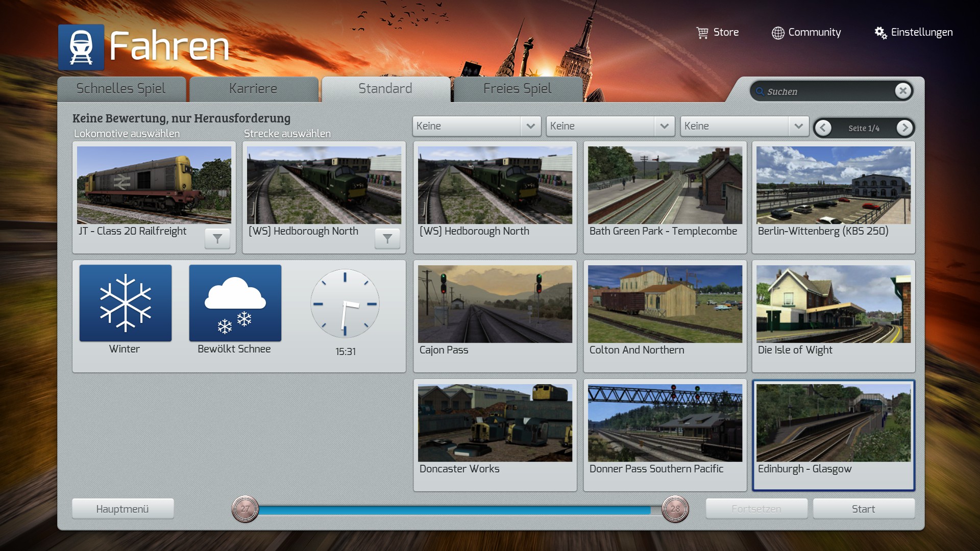Screen dimensions: 980x551
Task: Switch to the Freies Spiel tab
Action: click(x=517, y=89)
